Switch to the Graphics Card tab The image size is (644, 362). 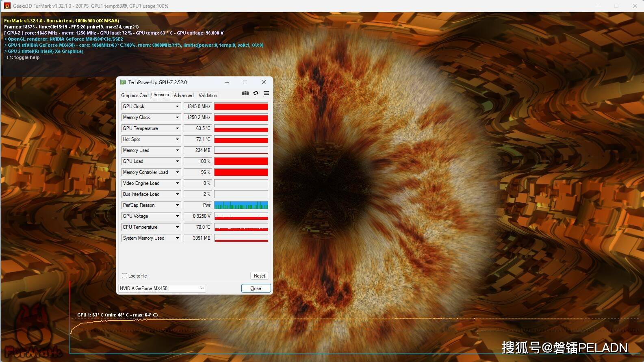pyautogui.click(x=135, y=95)
